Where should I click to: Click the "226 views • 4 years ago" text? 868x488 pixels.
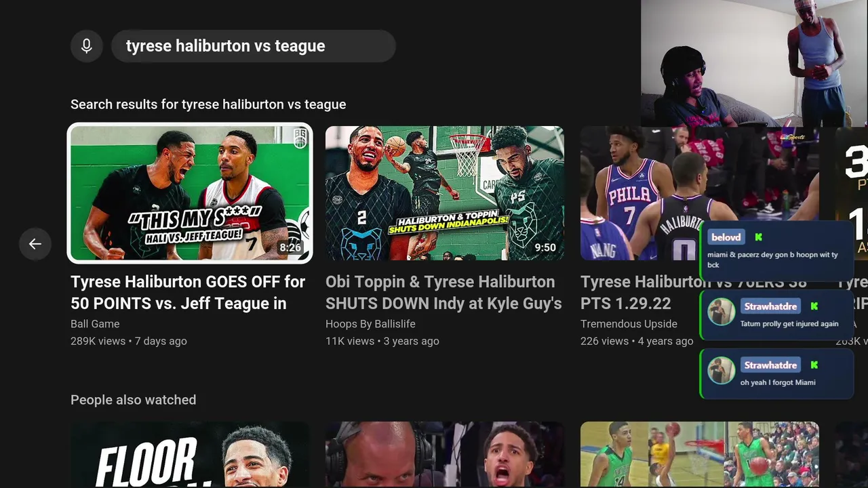[637, 341]
